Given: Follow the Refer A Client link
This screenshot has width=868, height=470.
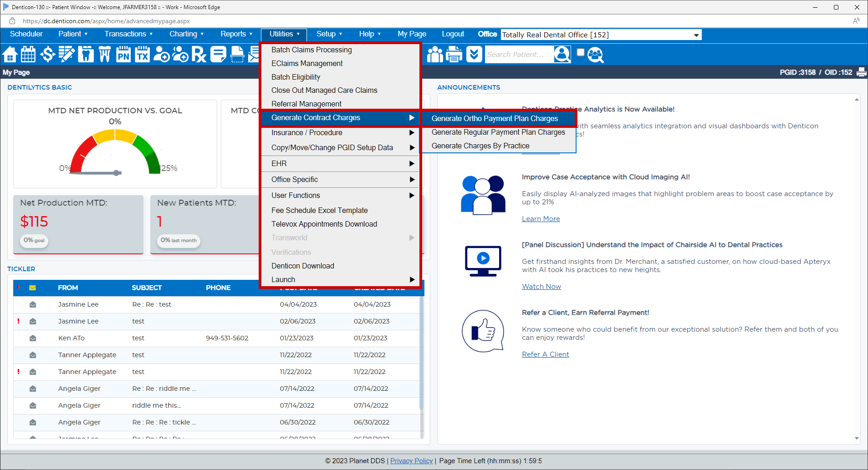Looking at the screenshot, I should coord(546,354).
